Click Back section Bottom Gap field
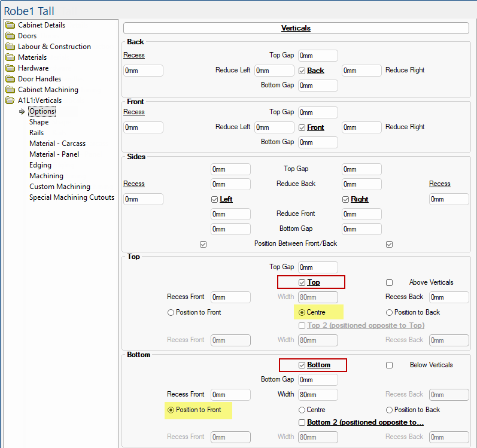The width and height of the screenshot is (477, 448). (x=318, y=86)
